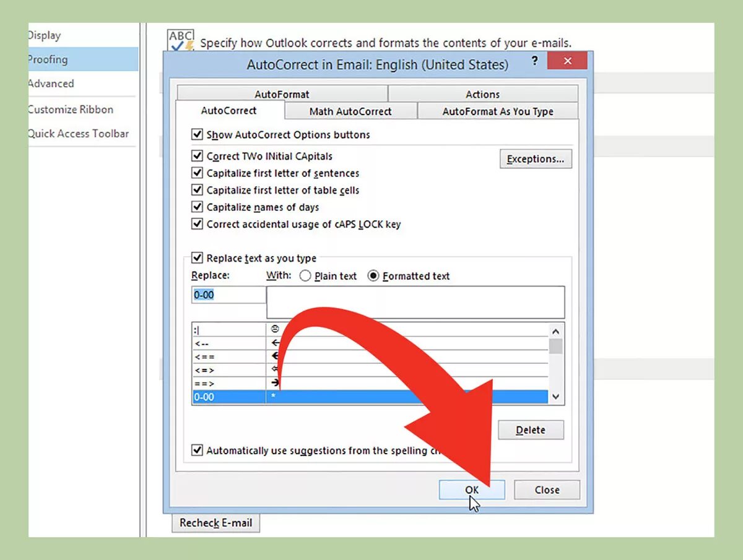This screenshot has height=560, width=743.
Task: Toggle Capitalize first letter of table cells
Action: click(198, 190)
